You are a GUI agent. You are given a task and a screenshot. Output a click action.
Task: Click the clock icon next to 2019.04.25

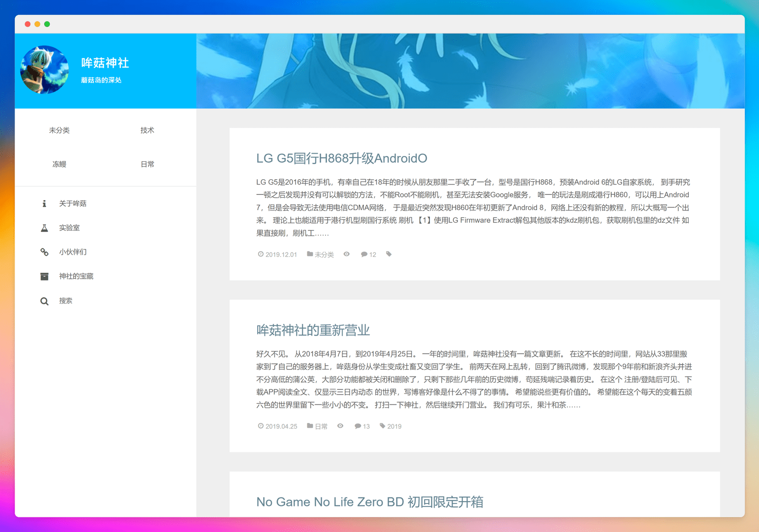coord(260,426)
